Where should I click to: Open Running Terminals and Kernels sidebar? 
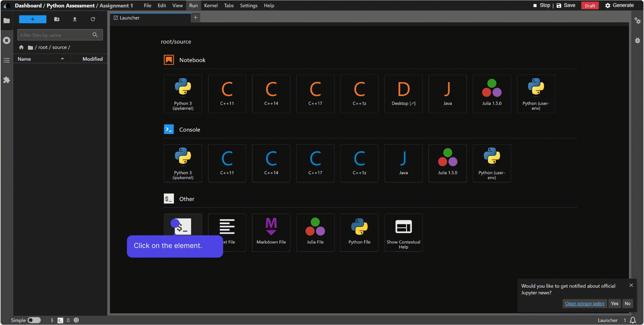(7, 40)
